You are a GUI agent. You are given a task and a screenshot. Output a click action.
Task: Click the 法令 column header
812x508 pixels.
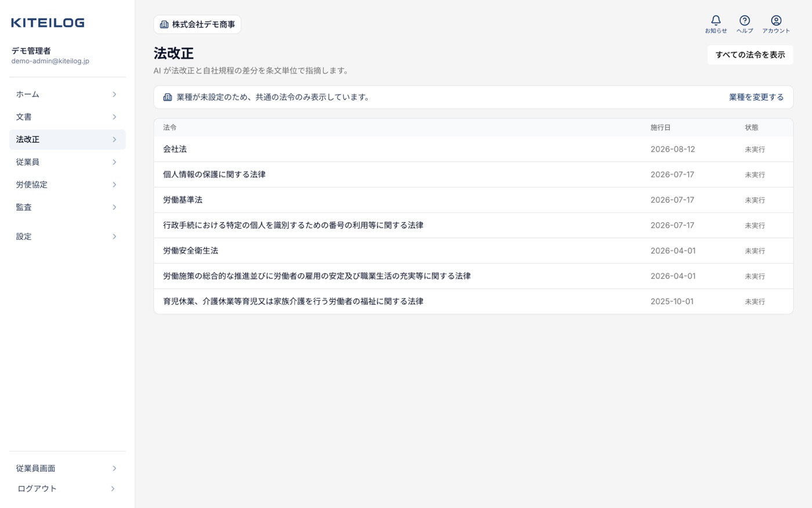coord(170,127)
